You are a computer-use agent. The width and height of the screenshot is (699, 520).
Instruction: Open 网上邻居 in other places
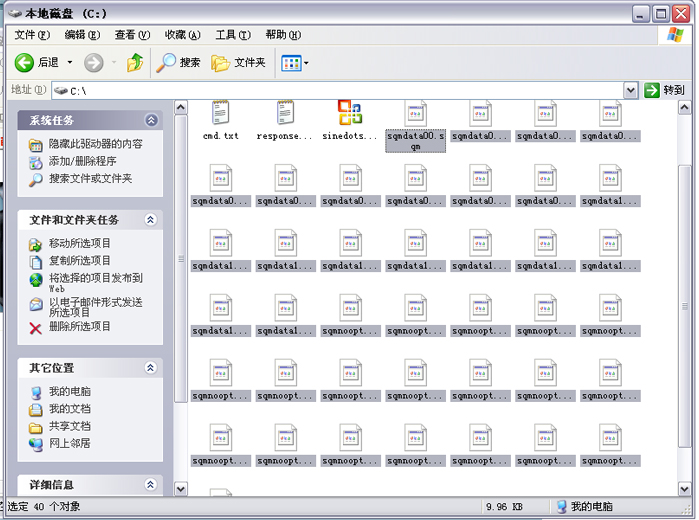[x=70, y=443]
